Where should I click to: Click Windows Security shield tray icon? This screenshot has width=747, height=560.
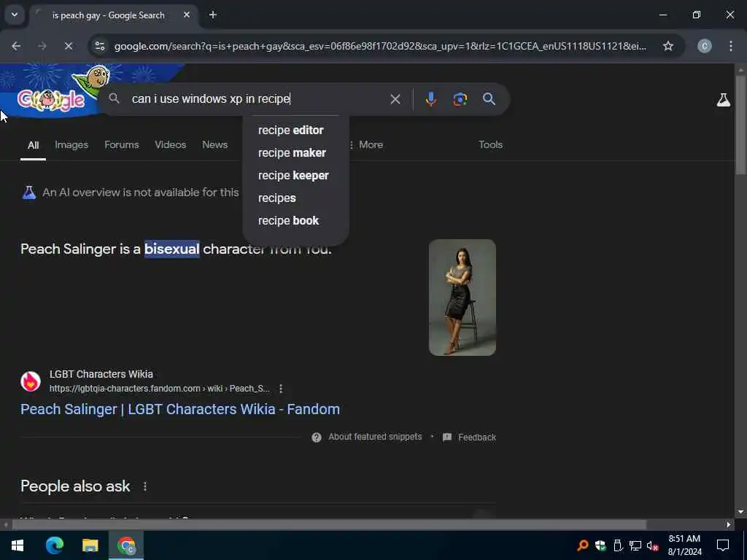pyautogui.click(x=600, y=545)
